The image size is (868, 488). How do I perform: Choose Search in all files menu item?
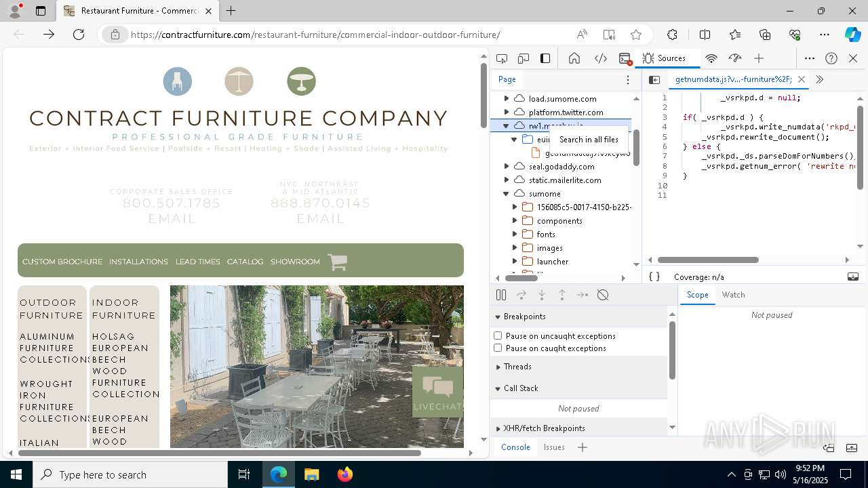click(589, 139)
